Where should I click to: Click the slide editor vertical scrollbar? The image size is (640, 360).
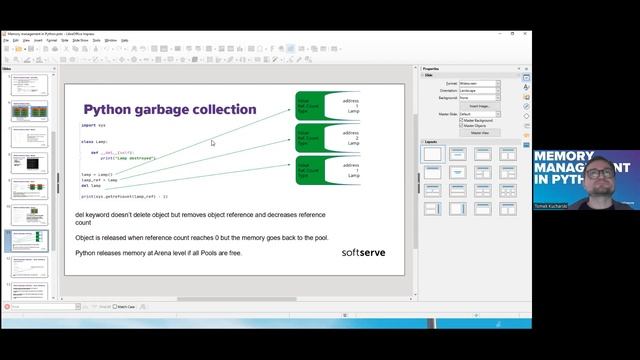(x=416, y=181)
